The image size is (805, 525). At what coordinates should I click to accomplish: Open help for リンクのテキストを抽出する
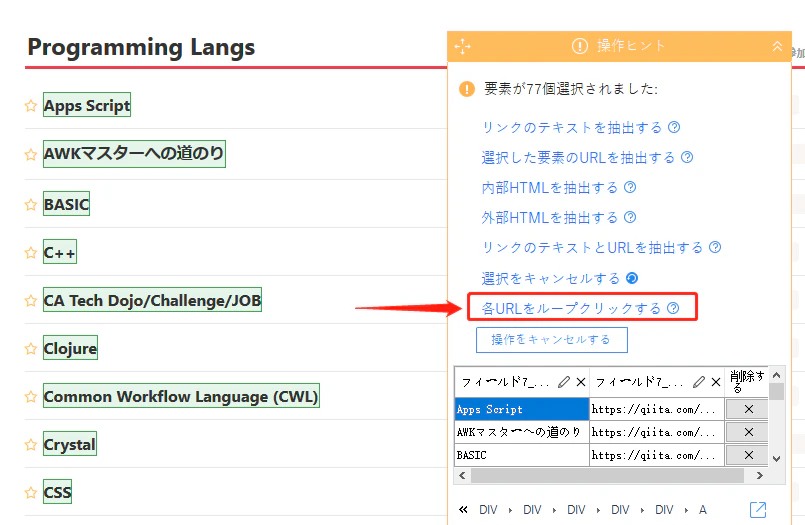(x=674, y=127)
